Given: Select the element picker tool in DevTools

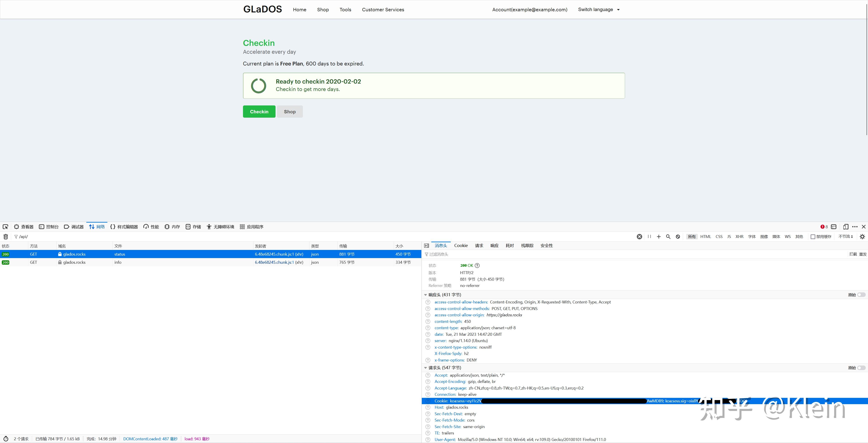Looking at the screenshot, I should tap(5, 226).
